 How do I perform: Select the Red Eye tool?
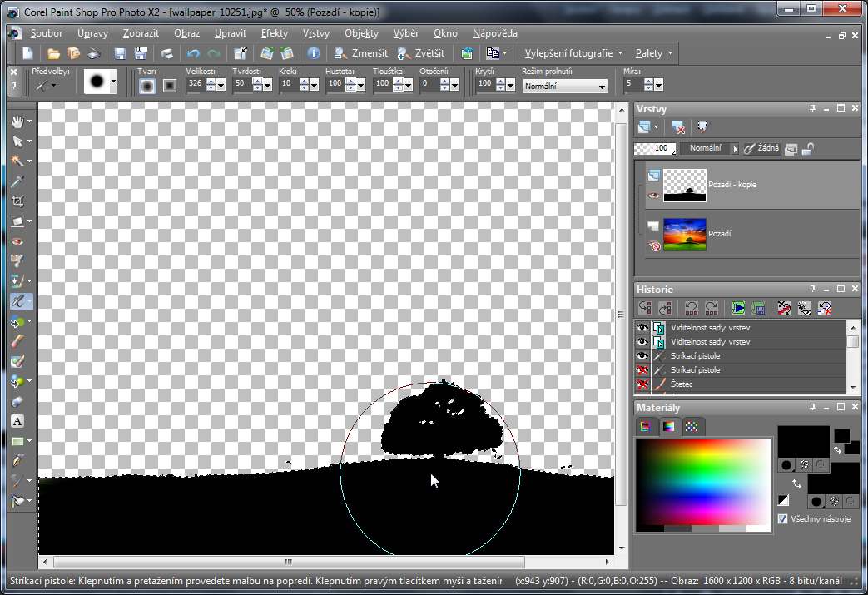pyautogui.click(x=17, y=241)
